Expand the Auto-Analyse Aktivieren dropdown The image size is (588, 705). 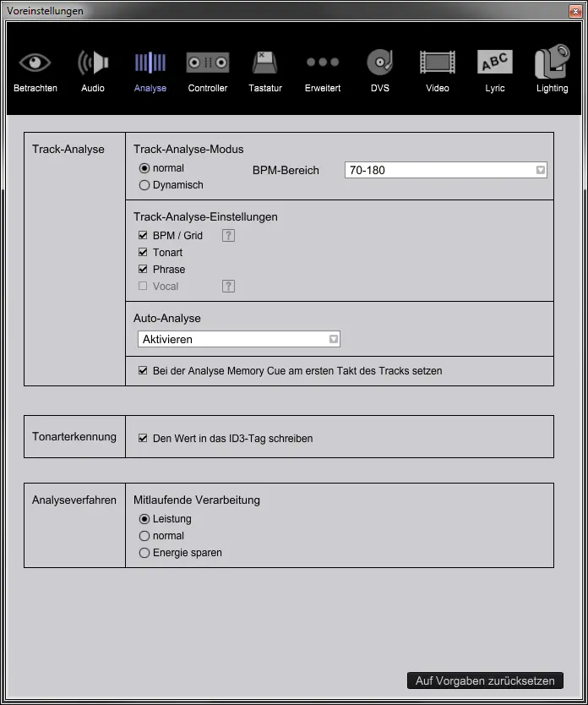(238, 340)
